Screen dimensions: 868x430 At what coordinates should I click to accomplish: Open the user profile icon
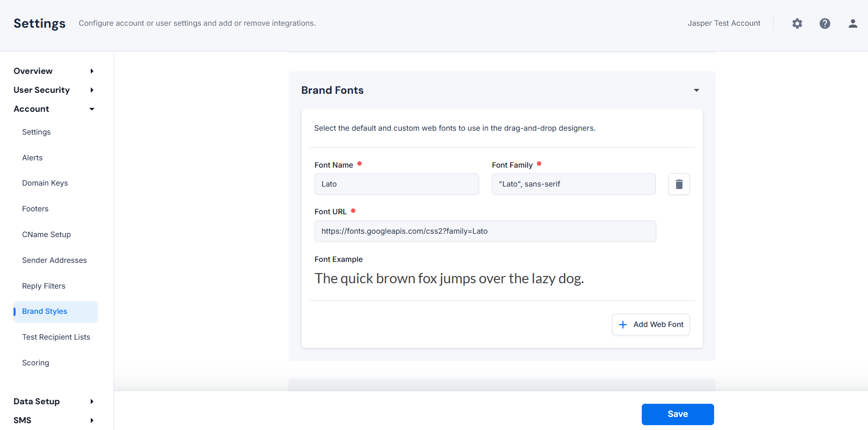[852, 23]
